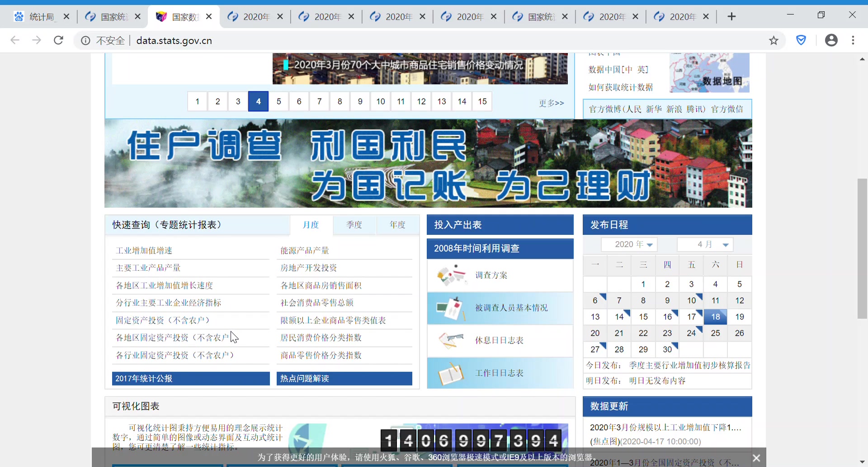Click the not-secure info icon
This screenshot has height=467, width=868.
(85, 41)
